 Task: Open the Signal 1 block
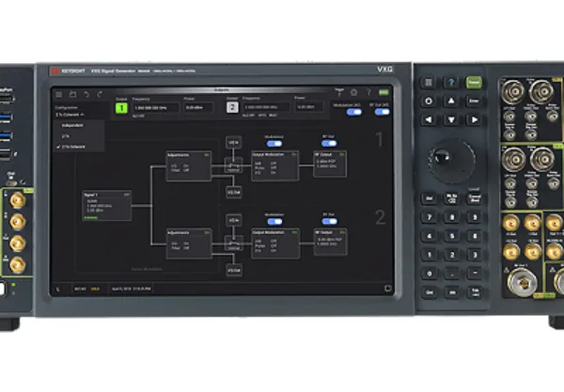[107, 206]
